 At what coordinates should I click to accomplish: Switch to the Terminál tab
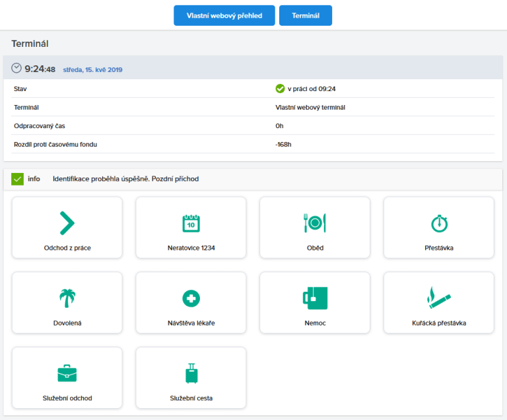[x=305, y=16]
